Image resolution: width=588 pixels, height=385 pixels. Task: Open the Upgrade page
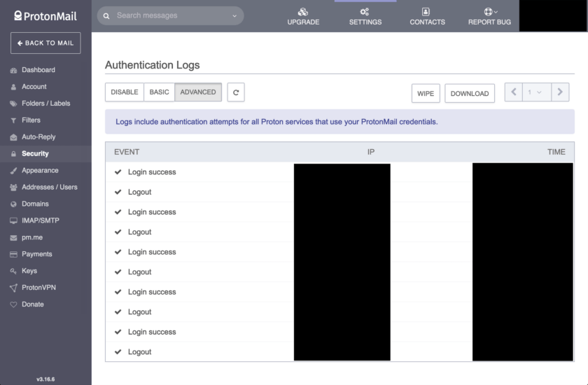(303, 17)
